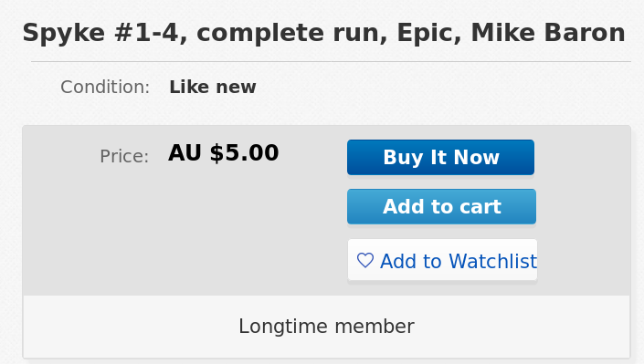This screenshot has height=364, width=644.
Task: Click the word cart on the light blue button
Action: pos(480,207)
